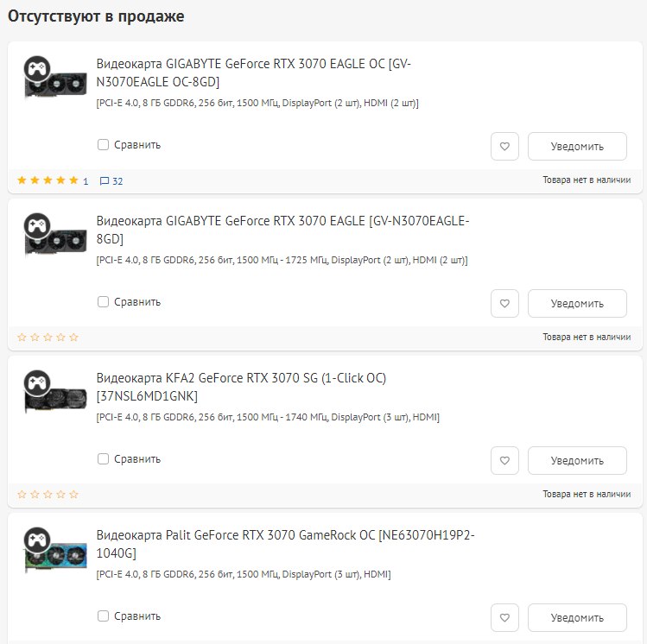Click empty star rating for KFA2 card
This screenshot has height=644, width=647.
48,495
